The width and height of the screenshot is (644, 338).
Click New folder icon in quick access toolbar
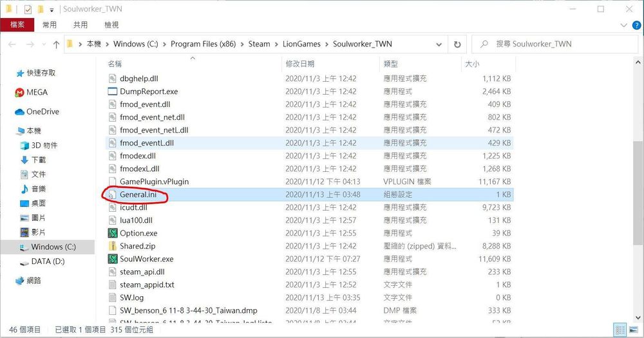click(x=40, y=9)
